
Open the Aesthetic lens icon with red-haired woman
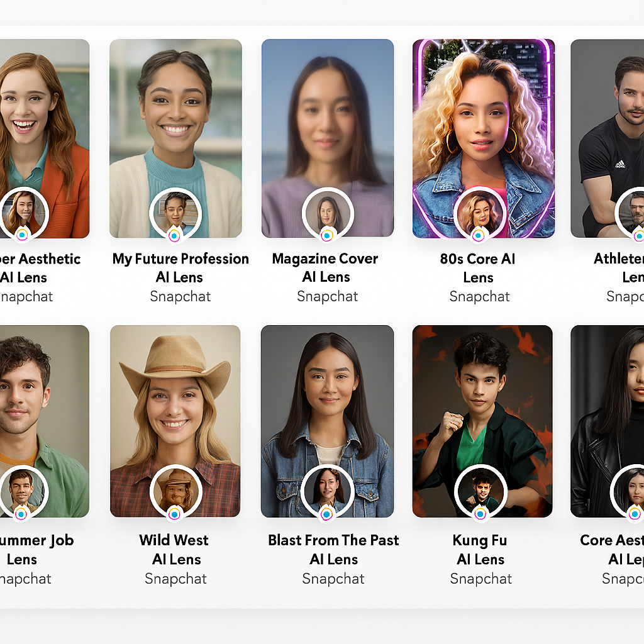pyautogui.click(x=23, y=214)
